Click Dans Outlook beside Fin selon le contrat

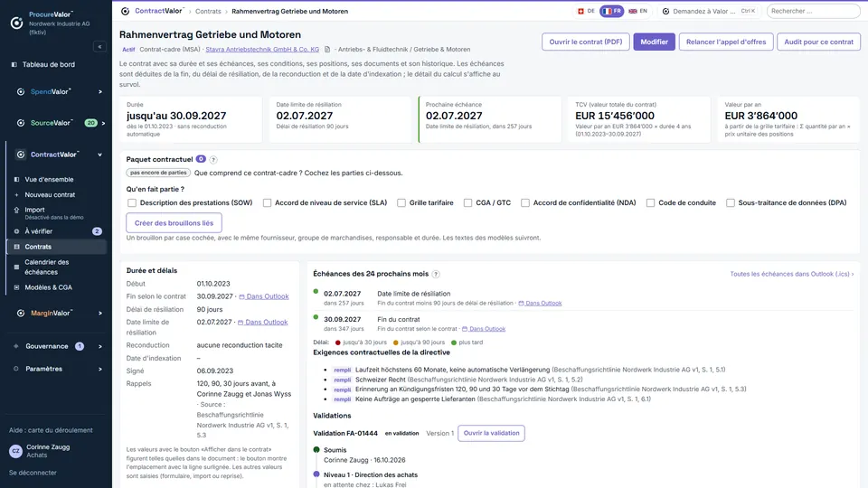pos(264,296)
